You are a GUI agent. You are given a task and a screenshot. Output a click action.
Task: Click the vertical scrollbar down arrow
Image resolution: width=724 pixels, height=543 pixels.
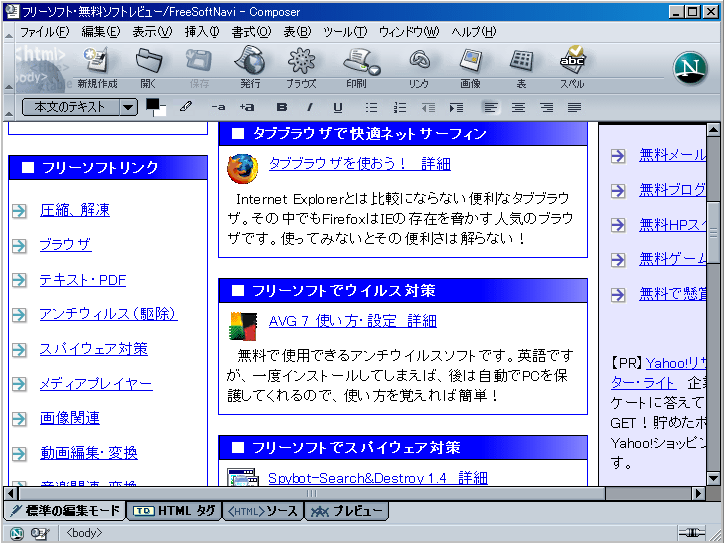[713, 478]
